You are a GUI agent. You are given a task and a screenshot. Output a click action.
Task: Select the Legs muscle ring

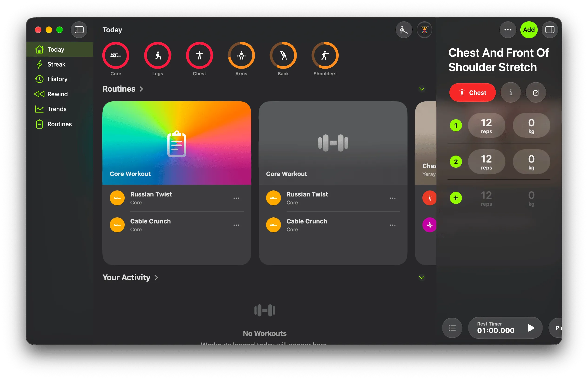tap(157, 55)
